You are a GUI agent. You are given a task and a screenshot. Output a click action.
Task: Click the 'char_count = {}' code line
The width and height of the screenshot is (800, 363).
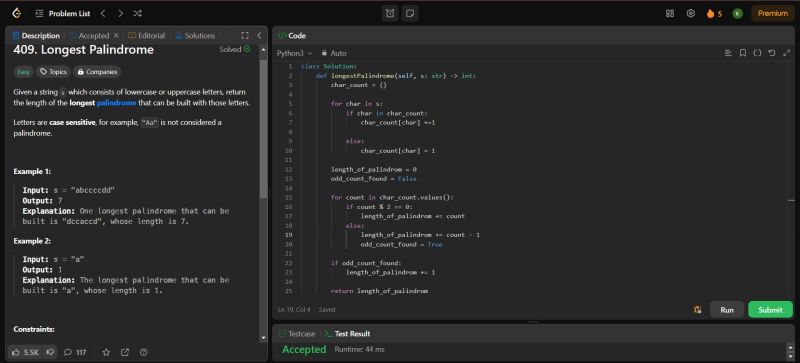coord(359,85)
